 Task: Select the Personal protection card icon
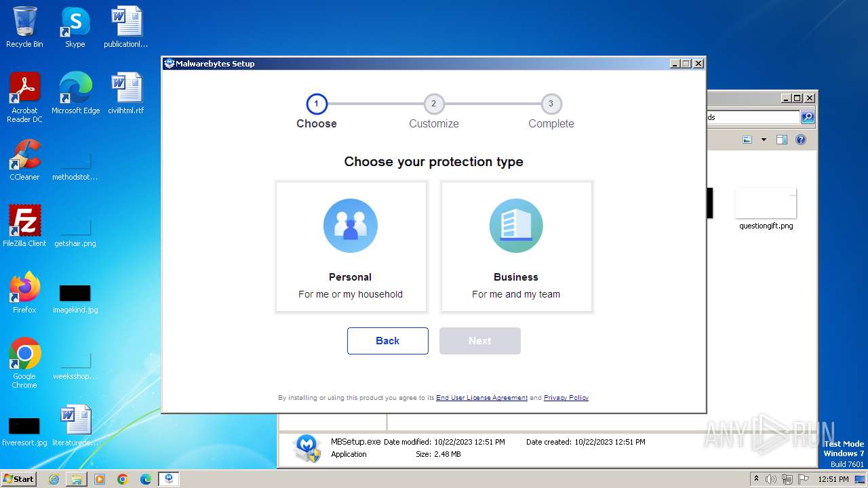coord(351,226)
